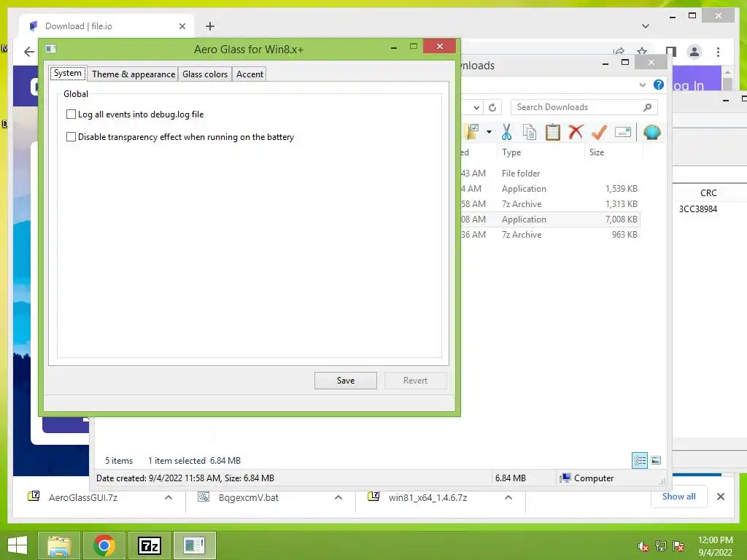Viewport: 747px width, 560px height.
Task: Switch Explorer to large icons view
Action: point(656,460)
